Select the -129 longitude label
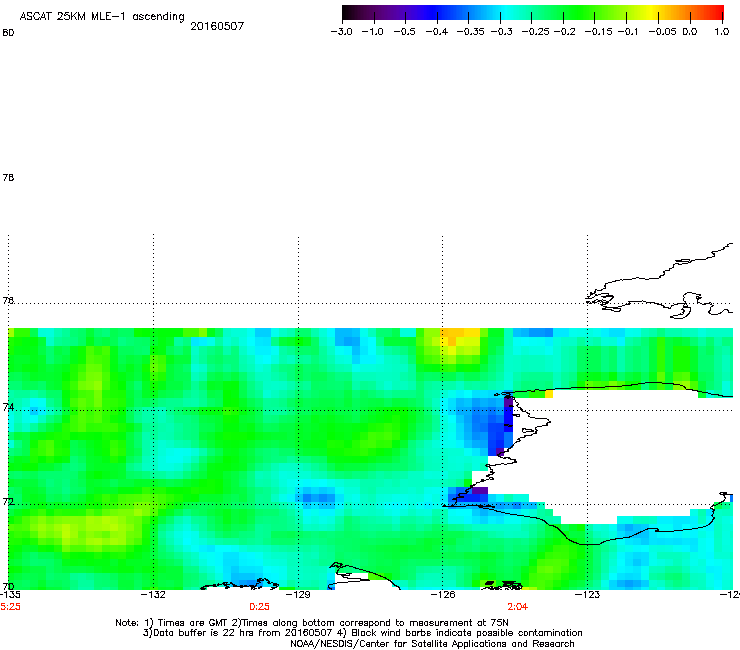This screenshot has width=740, height=650. coord(298,594)
